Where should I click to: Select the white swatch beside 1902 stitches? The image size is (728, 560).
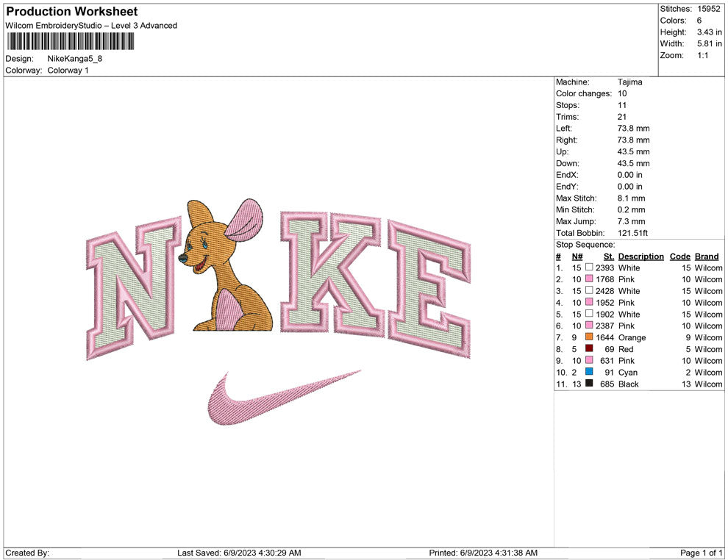tap(589, 314)
